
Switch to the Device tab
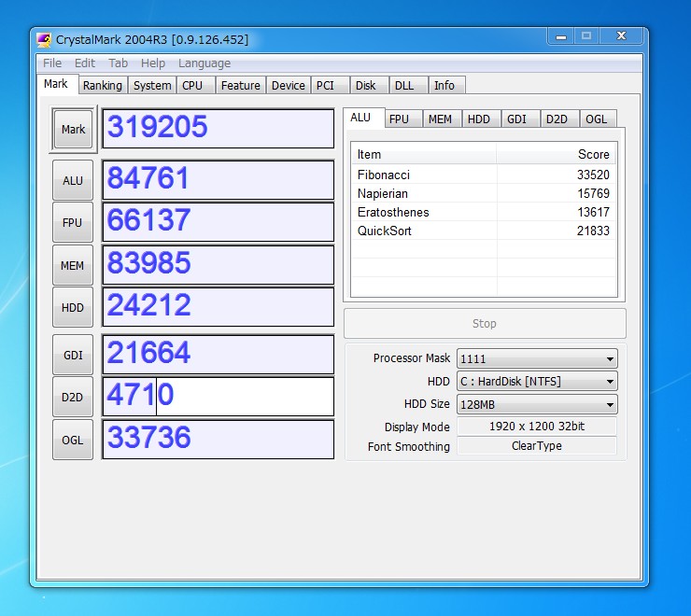coord(289,85)
